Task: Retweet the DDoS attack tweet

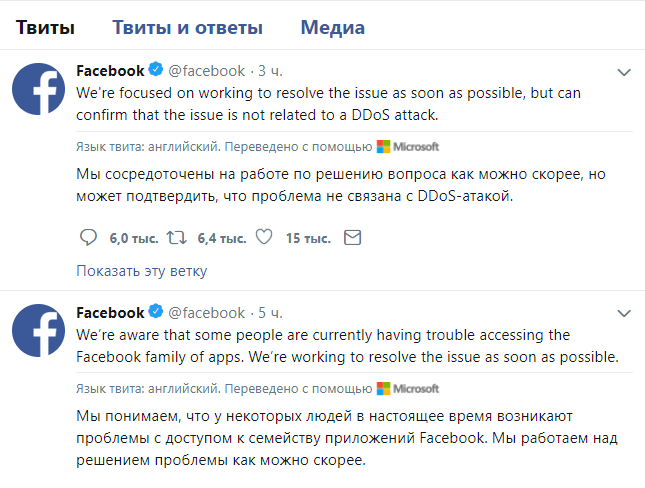Action: tap(176, 237)
